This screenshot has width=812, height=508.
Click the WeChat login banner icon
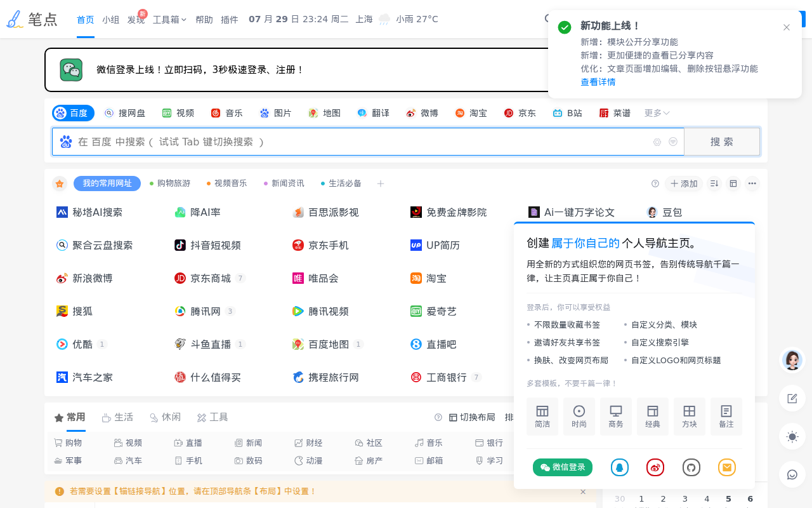tap(71, 70)
